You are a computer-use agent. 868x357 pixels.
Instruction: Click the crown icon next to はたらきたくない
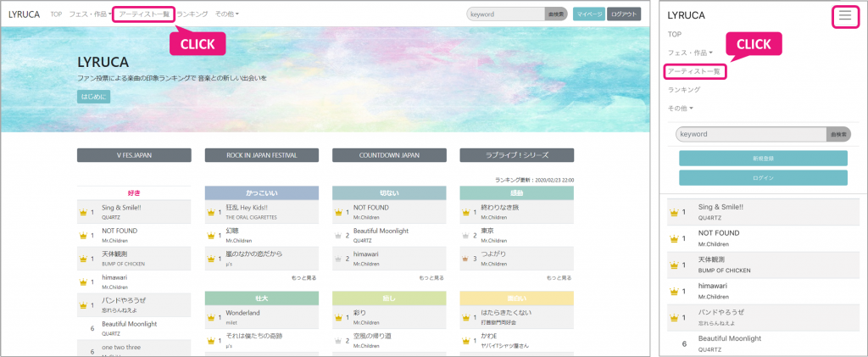point(466,317)
